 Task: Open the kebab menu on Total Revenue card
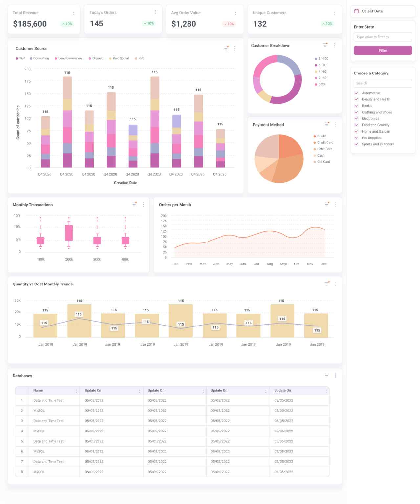point(74,12)
